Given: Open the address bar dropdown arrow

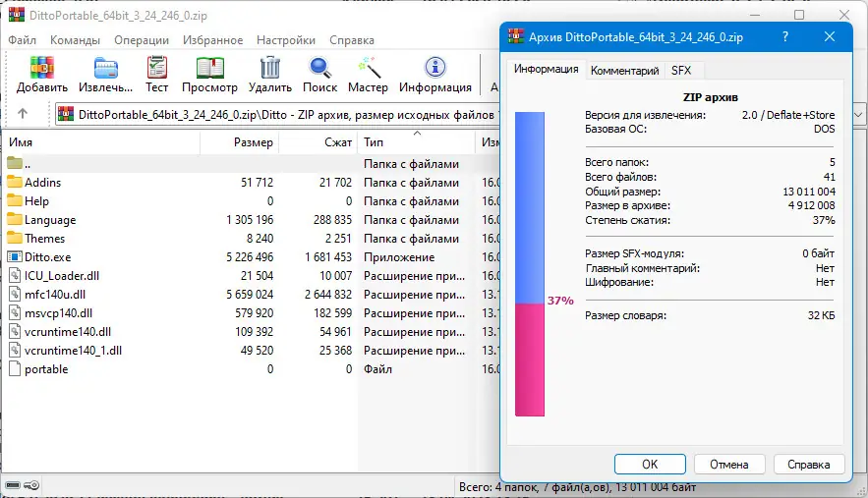Looking at the screenshot, I should [x=858, y=115].
